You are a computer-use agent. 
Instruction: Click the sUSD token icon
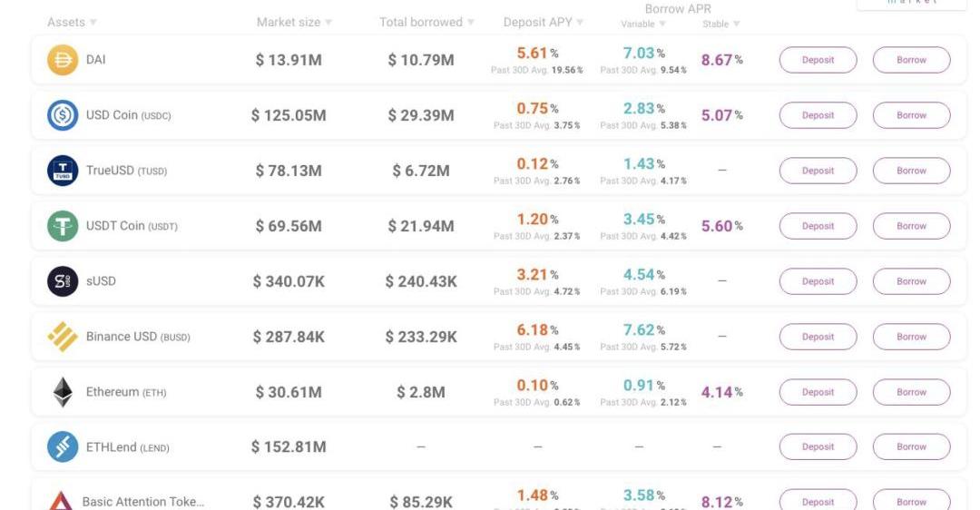(63, 281)
